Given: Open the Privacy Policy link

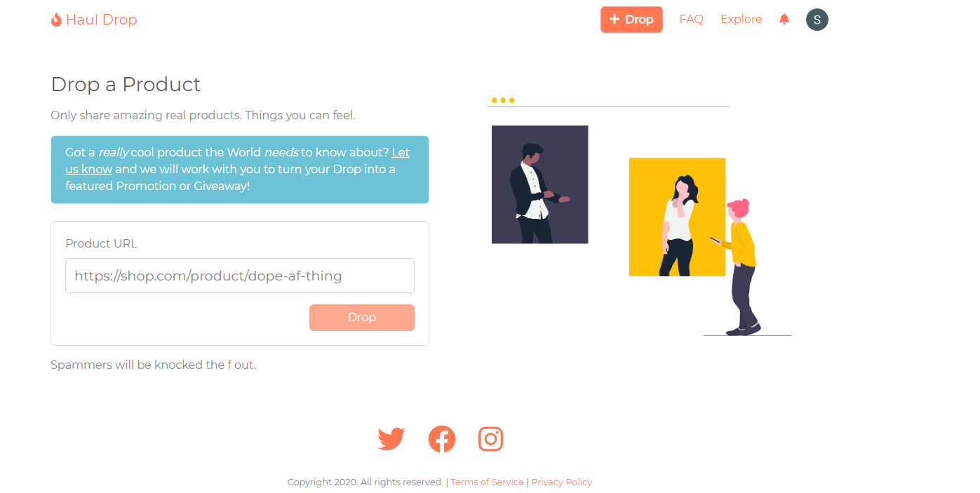Looking at the screenshot, I should 561,482.
